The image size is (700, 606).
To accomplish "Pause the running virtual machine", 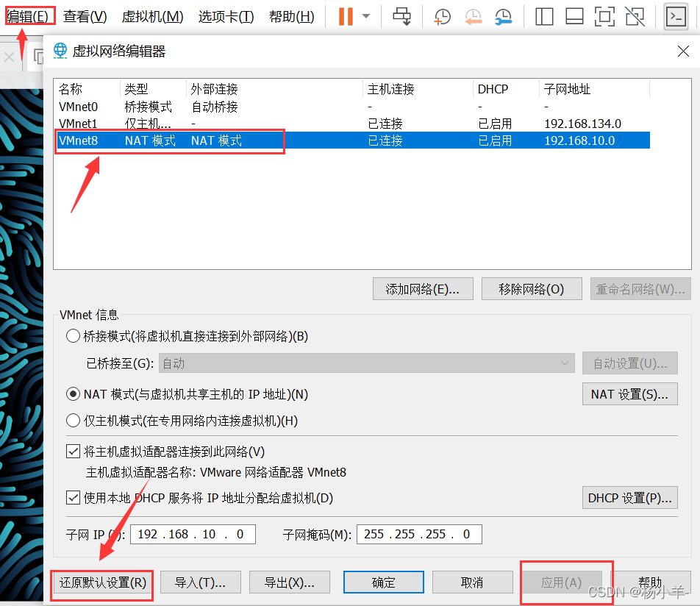I will point(346,15).
